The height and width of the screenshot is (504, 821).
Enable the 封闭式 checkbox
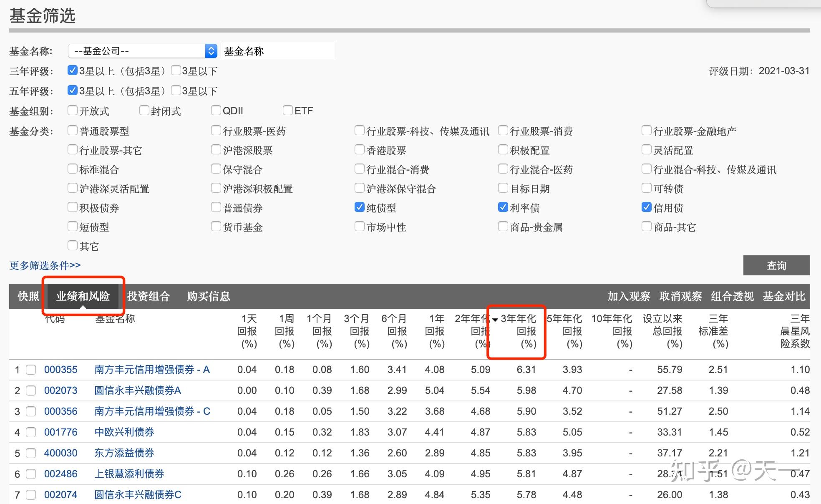(144, 110)
